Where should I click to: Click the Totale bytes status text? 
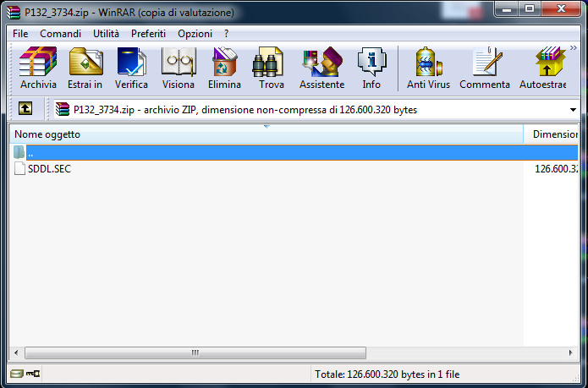[387, 374]
